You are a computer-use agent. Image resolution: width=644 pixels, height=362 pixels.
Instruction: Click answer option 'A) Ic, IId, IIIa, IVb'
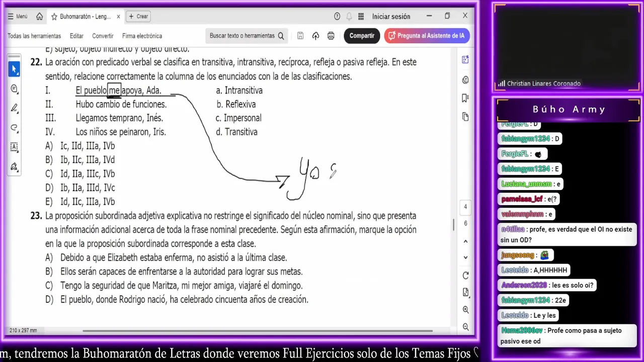point(80,146)
